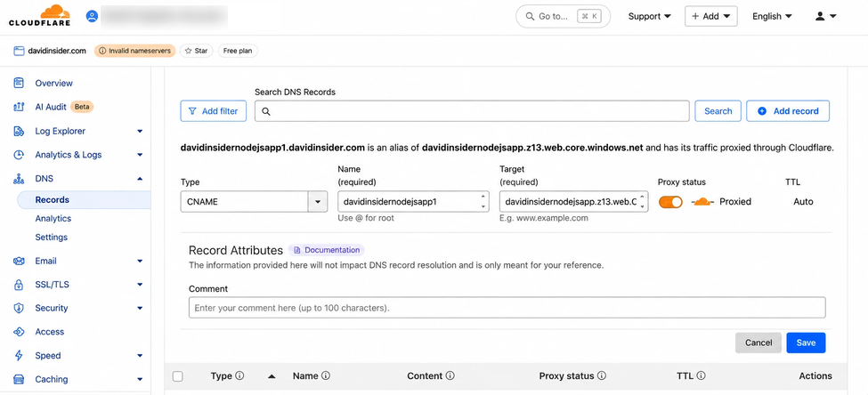This screenshot has height=395, width=868.
Task: Click the Cloudflare logo
Action: tap(39, 15)
